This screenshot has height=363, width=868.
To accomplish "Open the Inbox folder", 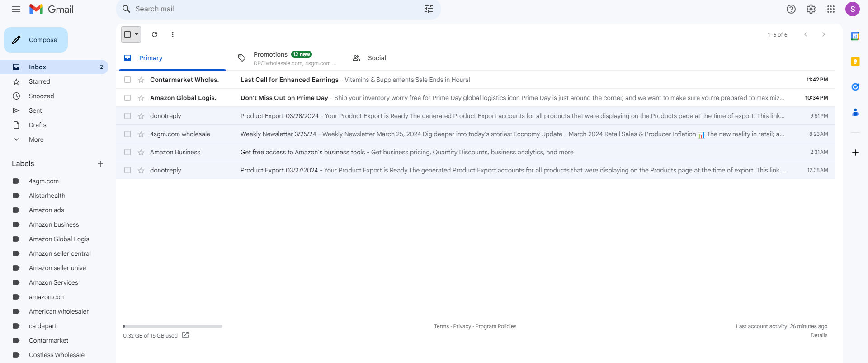I will click(x=54, y=67).
